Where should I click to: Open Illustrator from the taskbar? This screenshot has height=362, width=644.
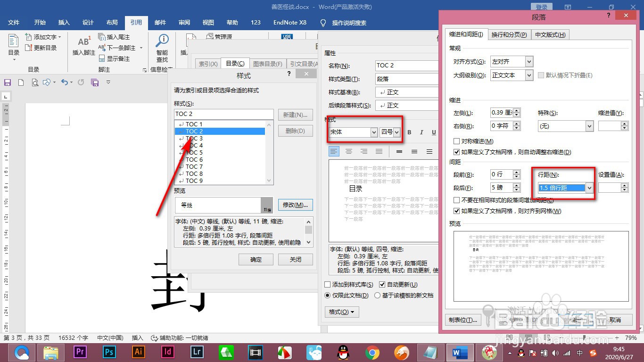click(139, 352)
